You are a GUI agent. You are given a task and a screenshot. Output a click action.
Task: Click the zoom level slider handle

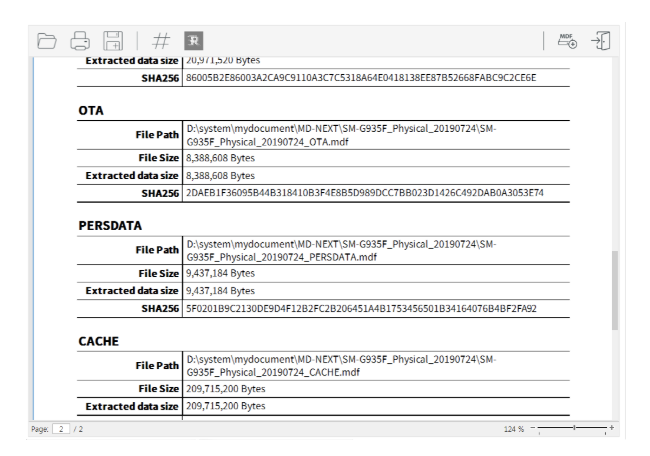[x=572, y=428]
